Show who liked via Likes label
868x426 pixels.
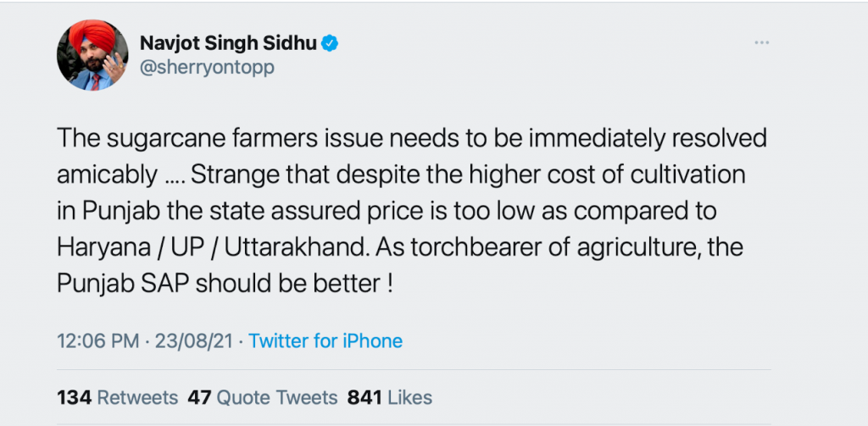click(x=410, y=397)
